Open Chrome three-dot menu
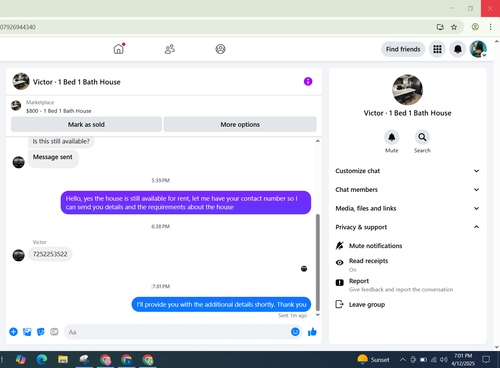Screen dimensions: 500x368 pos(490,27)
